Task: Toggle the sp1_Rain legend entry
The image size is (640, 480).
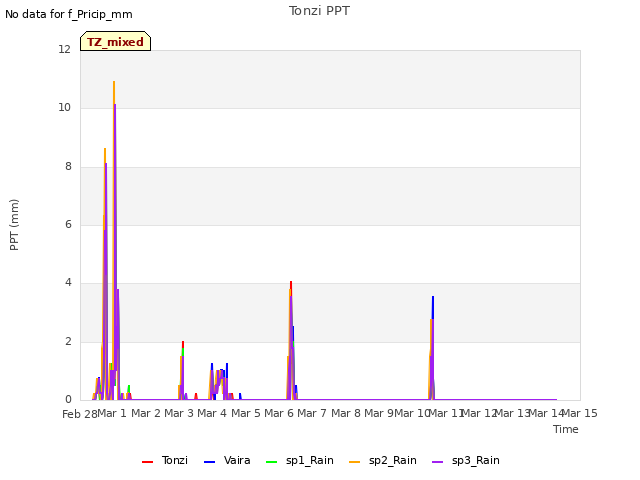Action: tap(300, 460)
